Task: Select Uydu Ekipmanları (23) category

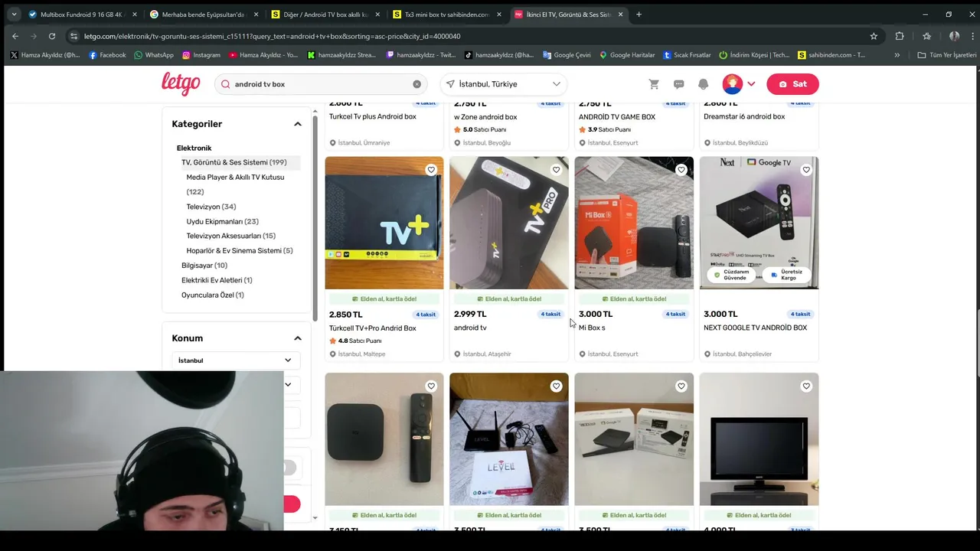Action: [222, 221]
